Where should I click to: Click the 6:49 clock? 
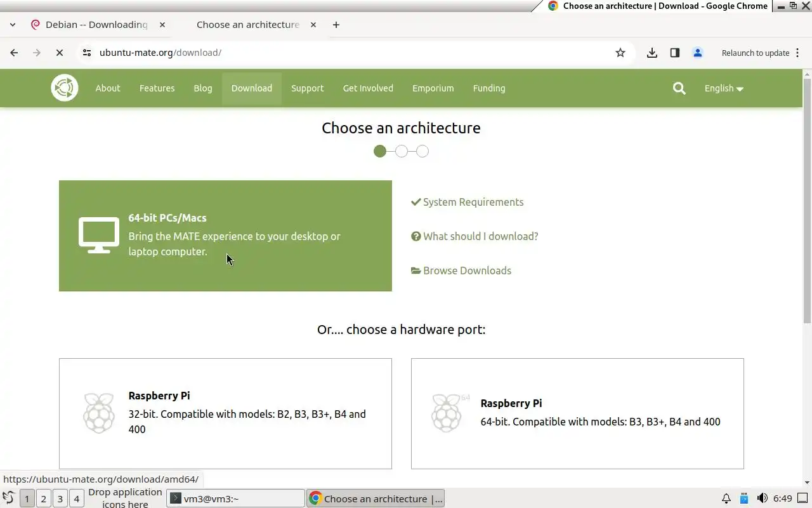[783, 498]
